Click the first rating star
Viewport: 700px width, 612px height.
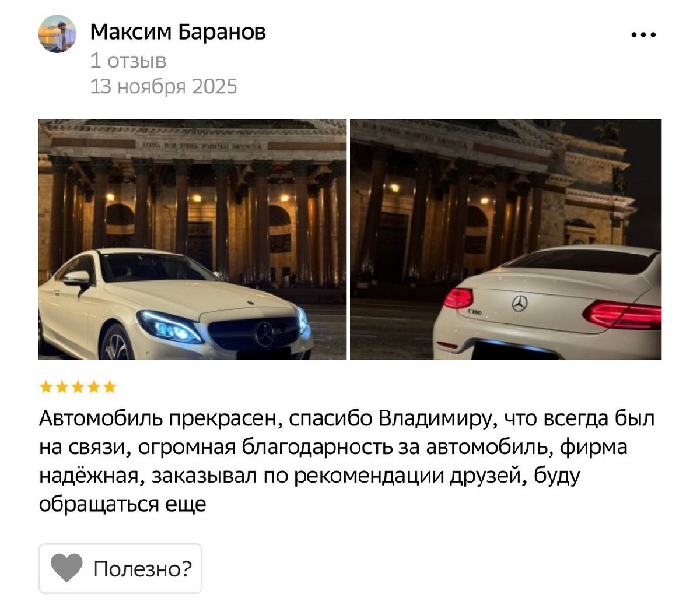[x=45, y=387]
